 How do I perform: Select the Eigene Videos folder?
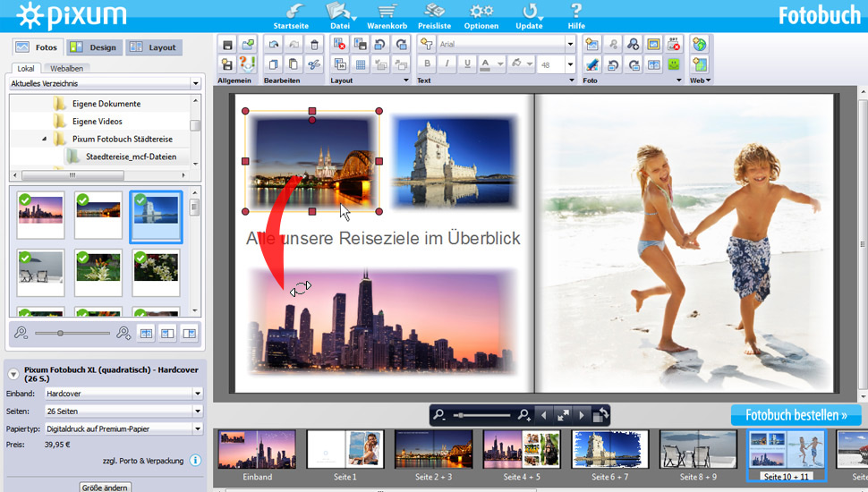98,122
